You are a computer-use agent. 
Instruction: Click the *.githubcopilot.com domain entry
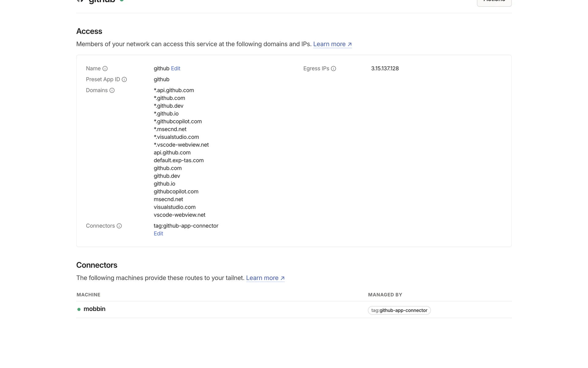(178, 121)
